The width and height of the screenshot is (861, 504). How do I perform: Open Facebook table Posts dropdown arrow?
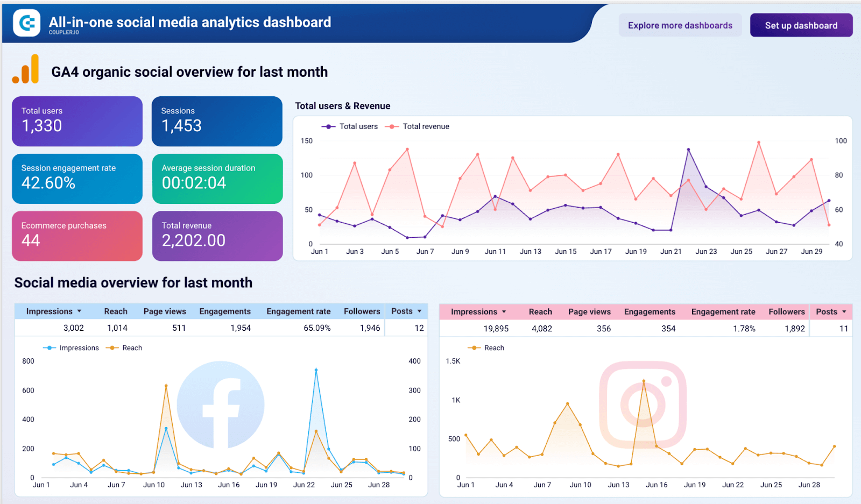point(419,311)
